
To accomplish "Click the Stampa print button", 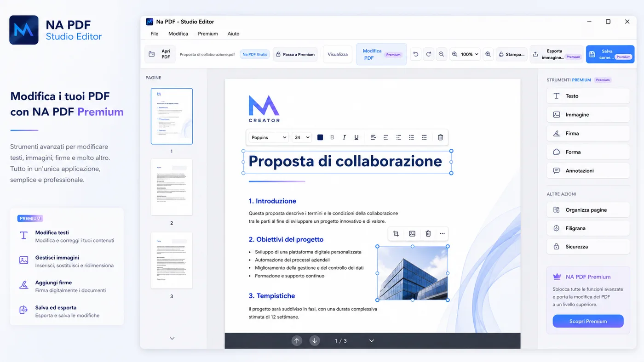I will [x=511, y=54].
